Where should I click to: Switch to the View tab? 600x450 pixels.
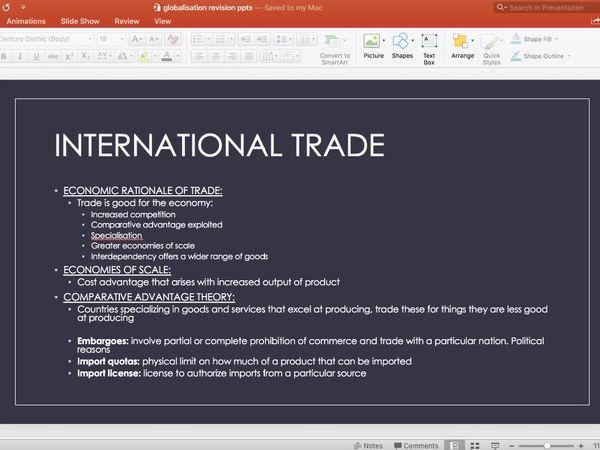(x=163, y=21)
